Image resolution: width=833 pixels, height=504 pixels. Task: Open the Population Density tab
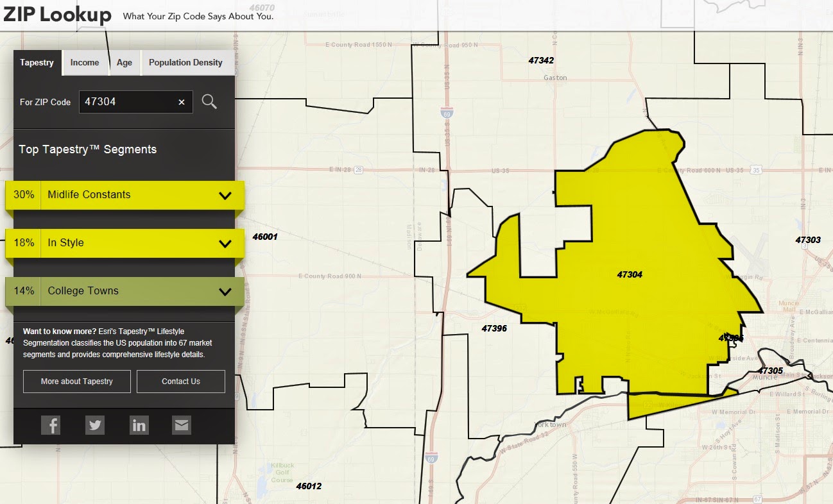point(186,62)
